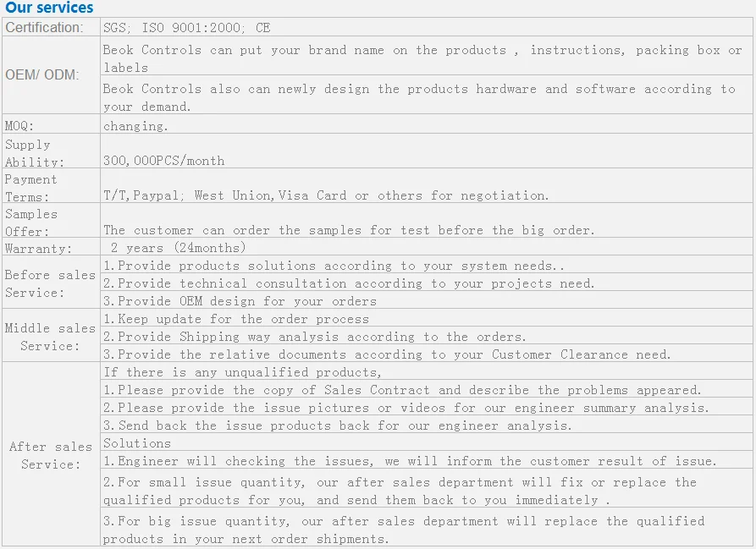Click the newly design hardware and software row
Image resolution: width=756 pixels, height=549 pixels.
426,95
